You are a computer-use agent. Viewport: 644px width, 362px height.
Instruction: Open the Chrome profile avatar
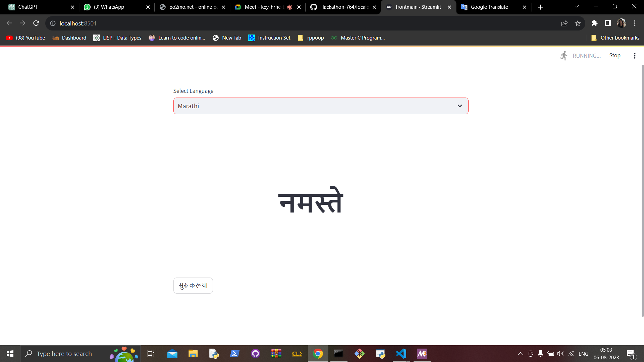pos(621,23)
